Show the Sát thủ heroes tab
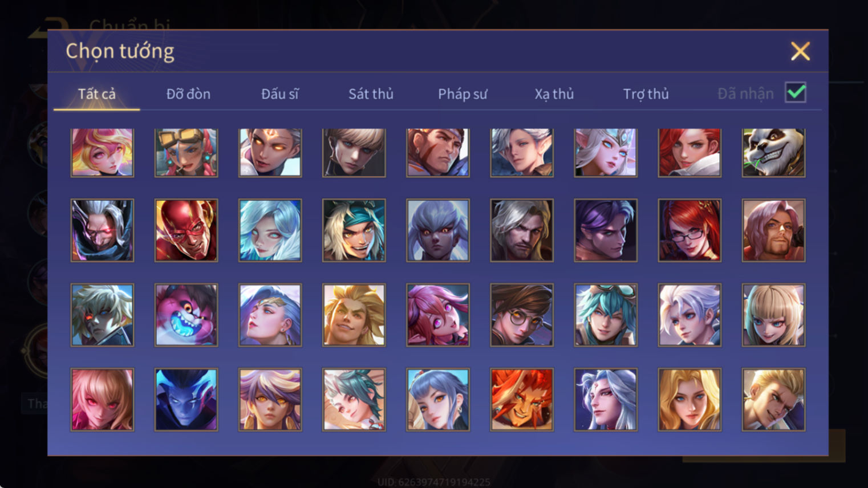The image size is (868, 488). tap(371, 93)
